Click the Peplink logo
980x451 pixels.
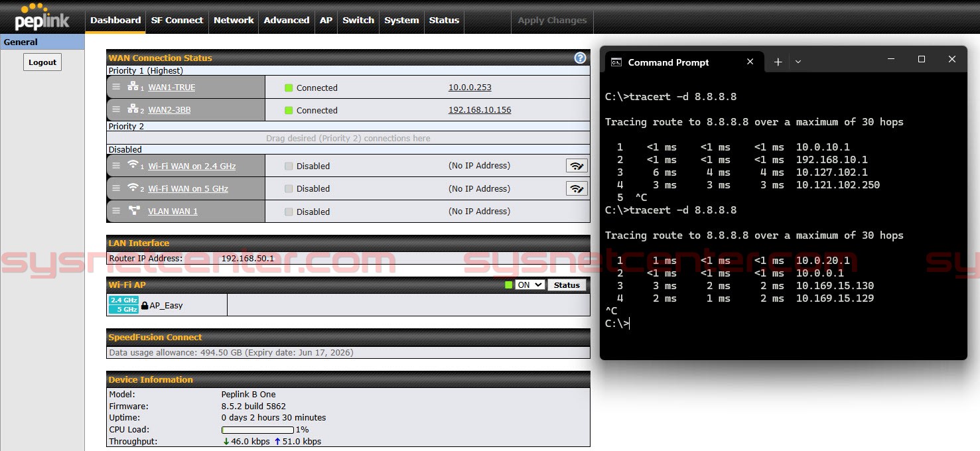pos(42,17)
